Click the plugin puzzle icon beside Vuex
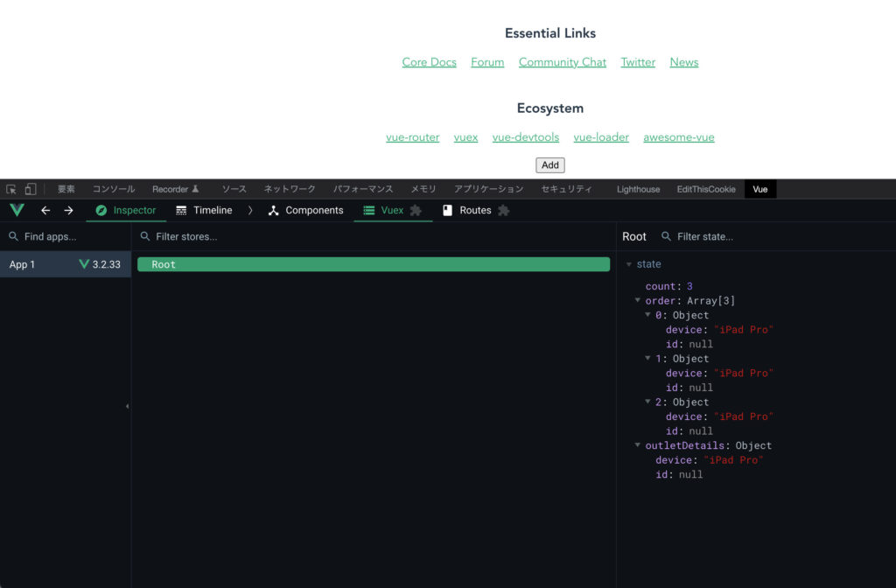The width and height of the screenshot is (896, 588). click(416, 210)
